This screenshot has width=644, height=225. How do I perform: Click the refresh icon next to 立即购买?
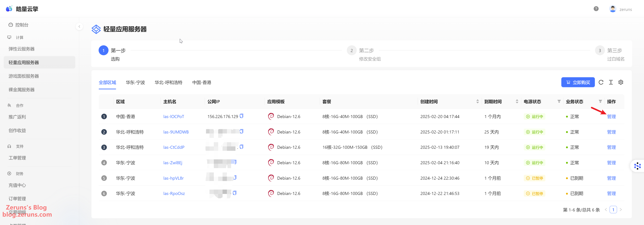pyautogui.click(x=601, y=82)
